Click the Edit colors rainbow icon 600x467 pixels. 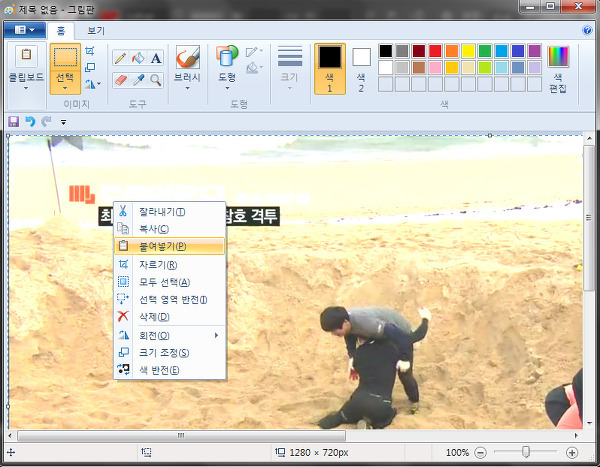point(558,57)
